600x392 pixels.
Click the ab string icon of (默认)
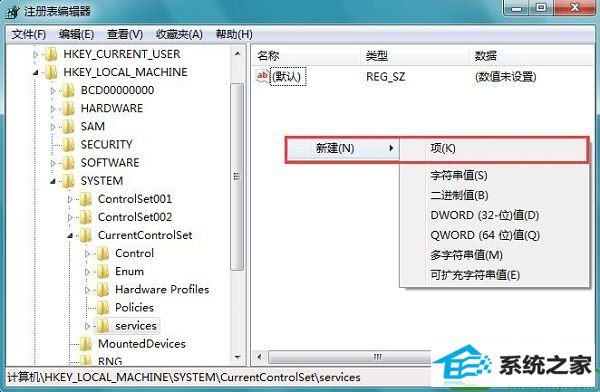[x=262, y=76]
